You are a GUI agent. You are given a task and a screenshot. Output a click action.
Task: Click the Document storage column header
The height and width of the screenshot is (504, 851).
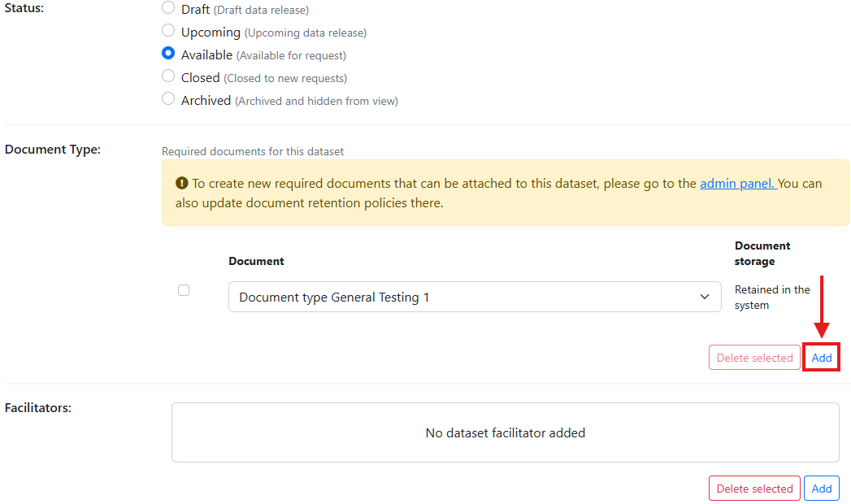coord(762,253)
